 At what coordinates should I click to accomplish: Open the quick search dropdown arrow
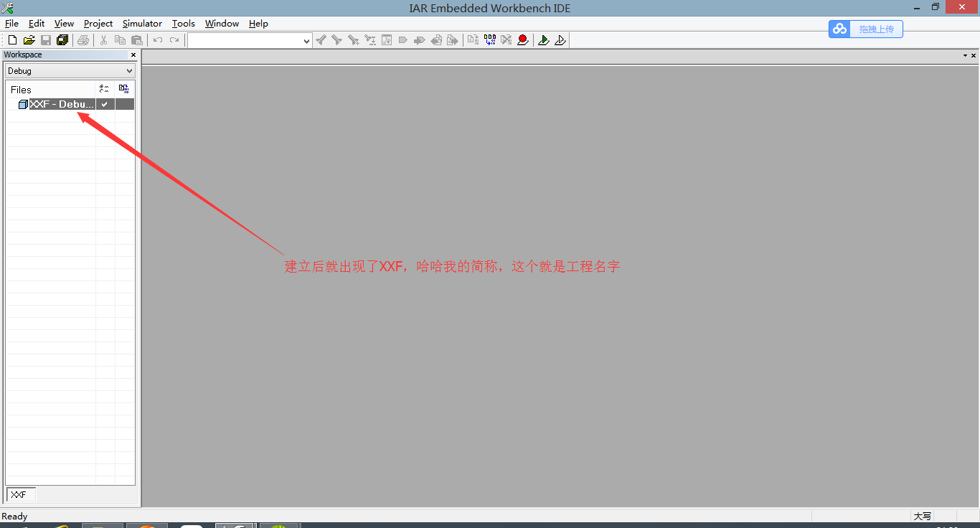pos(307,41)
